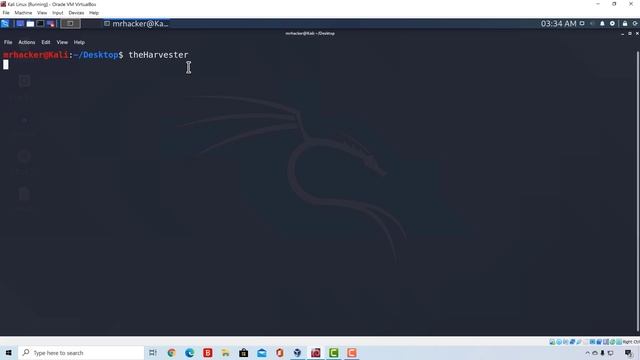Open the Kali applications menu icon
This screenshot has height=360, width=640.
5,24
